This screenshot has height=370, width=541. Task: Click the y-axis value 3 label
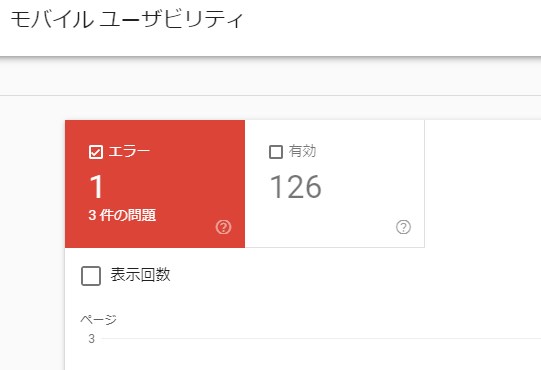click(x=91, y=339)
